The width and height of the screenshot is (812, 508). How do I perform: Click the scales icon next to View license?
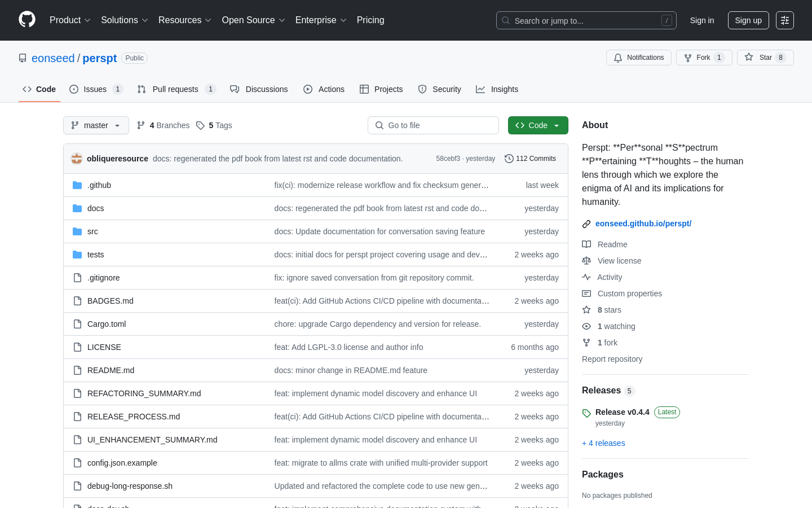586,261
